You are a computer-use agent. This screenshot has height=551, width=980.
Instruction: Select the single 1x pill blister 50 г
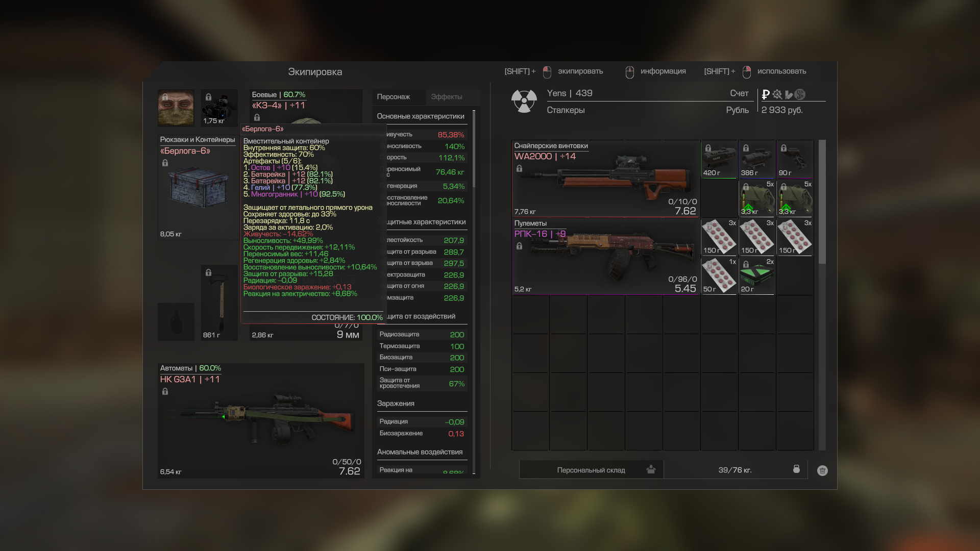click(719, 275)
